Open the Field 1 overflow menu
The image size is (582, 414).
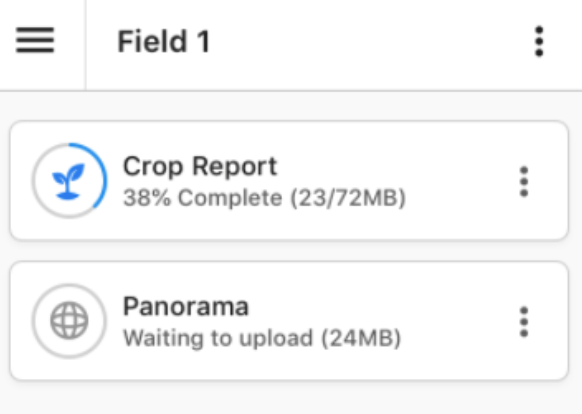coord(539,41)
